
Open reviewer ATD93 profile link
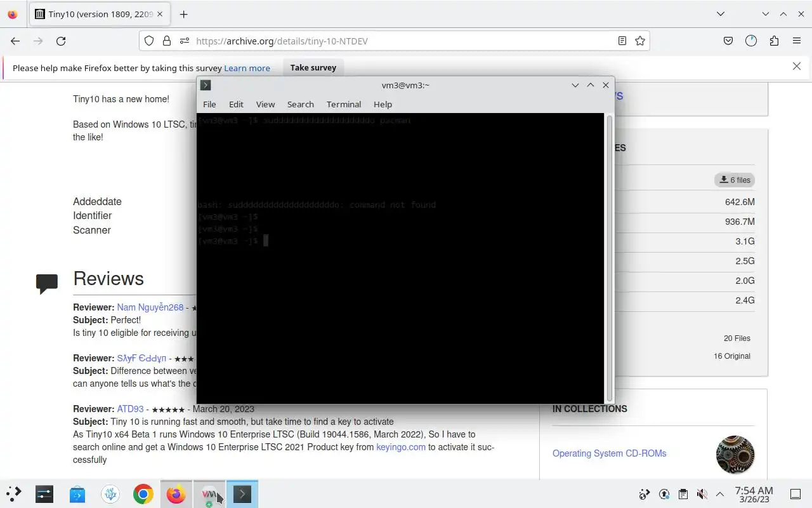click(x=130, y=409)
